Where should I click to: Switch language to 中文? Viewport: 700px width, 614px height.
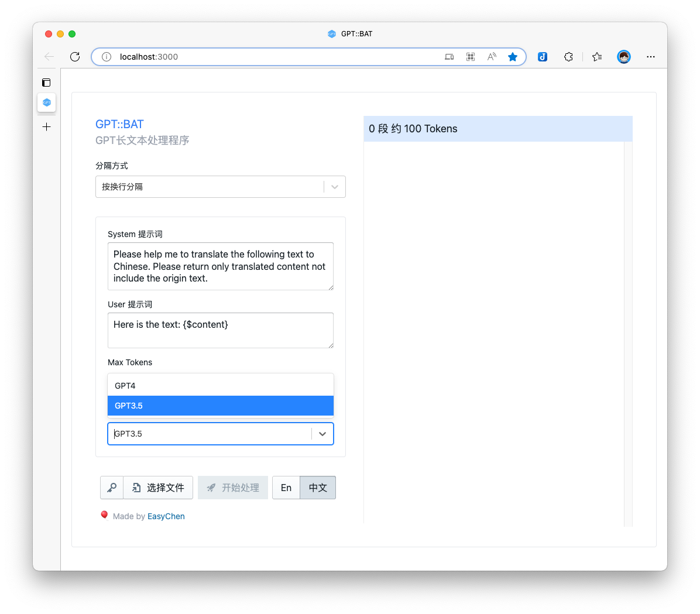coord(318,488)
